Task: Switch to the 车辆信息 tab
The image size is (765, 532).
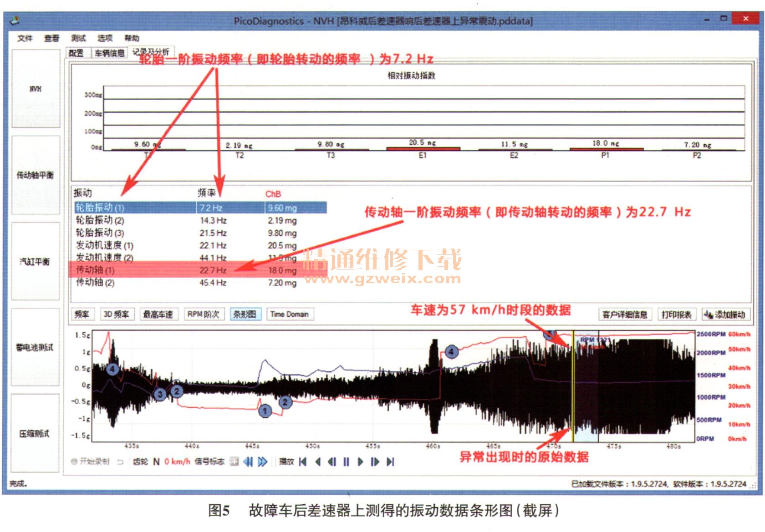Action: [x=109, y=53]
